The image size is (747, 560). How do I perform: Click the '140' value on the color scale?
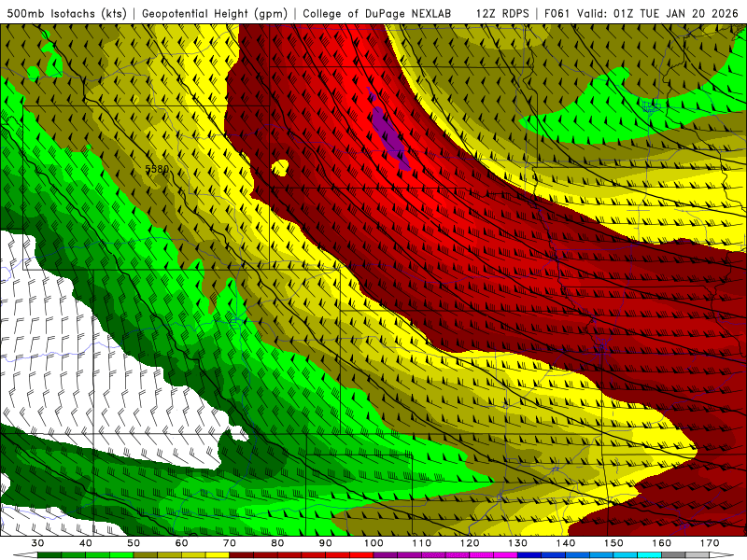click(566, 543)
